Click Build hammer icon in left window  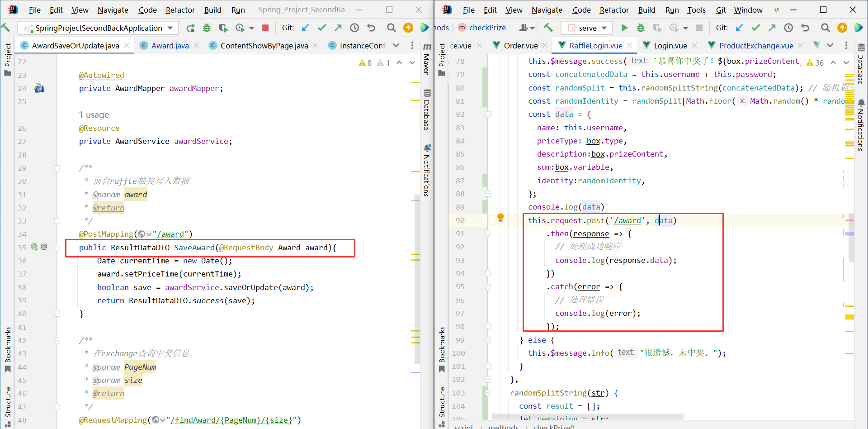[x=5, y=28]
